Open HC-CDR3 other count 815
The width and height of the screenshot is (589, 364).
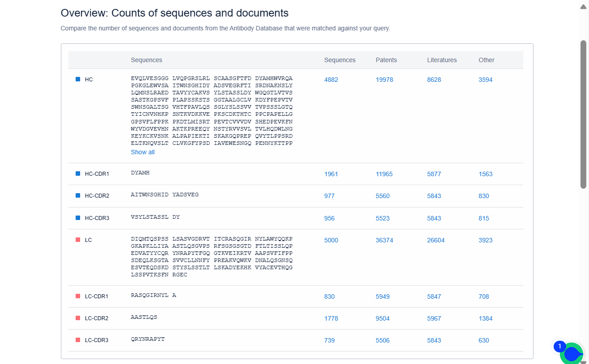(483, 218)
